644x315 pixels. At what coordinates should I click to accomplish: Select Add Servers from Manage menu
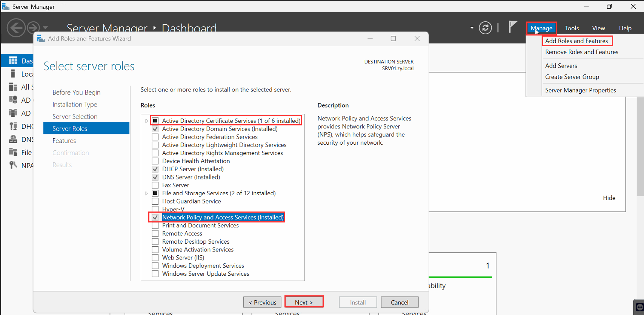[x=561, y=66]
